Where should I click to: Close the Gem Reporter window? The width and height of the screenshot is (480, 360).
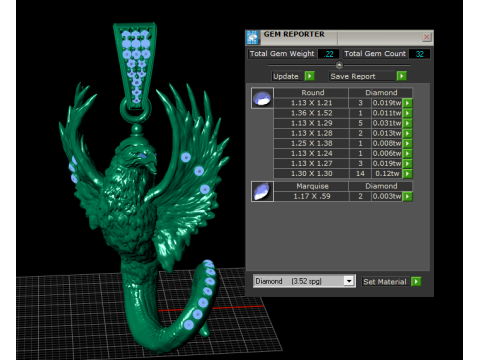tap(426, 37)
